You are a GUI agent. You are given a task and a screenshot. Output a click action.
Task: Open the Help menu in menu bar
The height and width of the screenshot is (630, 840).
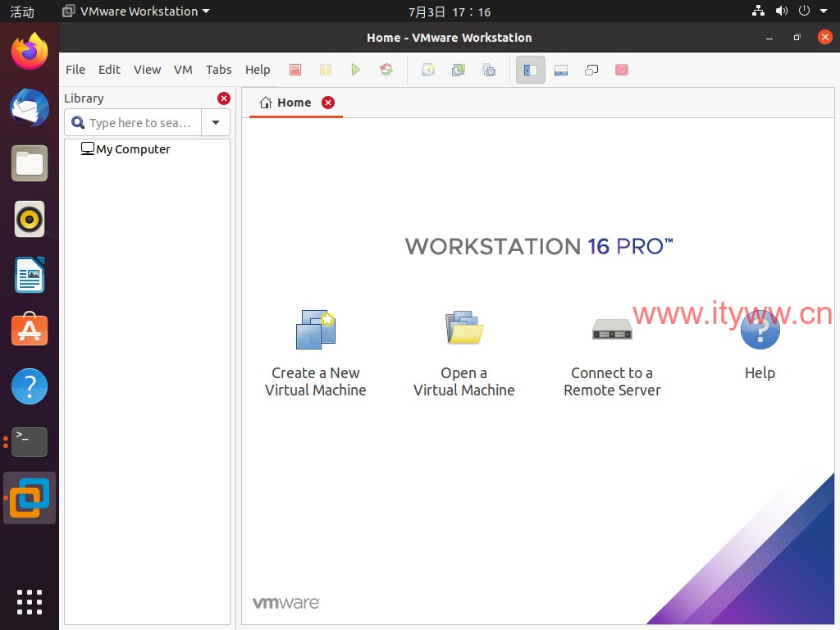pyautogui.click(x=258, y=70)
